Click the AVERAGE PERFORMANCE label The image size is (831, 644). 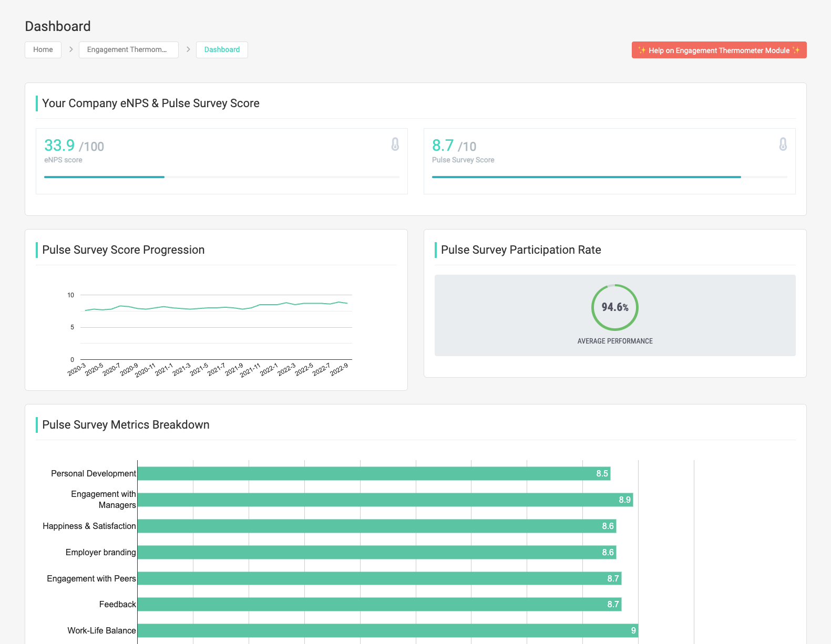pyautogui.click(x=615, y=341)
